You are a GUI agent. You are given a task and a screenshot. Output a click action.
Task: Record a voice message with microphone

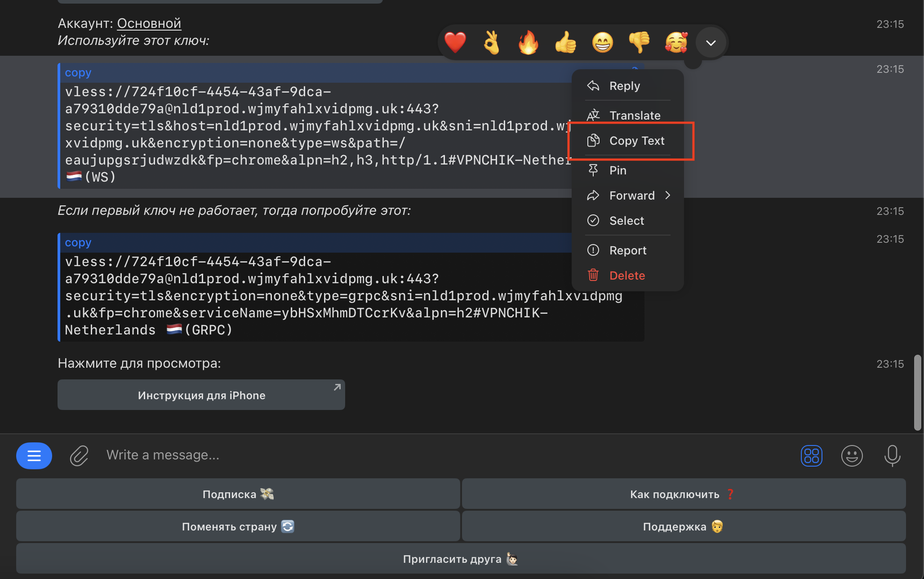click(x=892, y=456)
